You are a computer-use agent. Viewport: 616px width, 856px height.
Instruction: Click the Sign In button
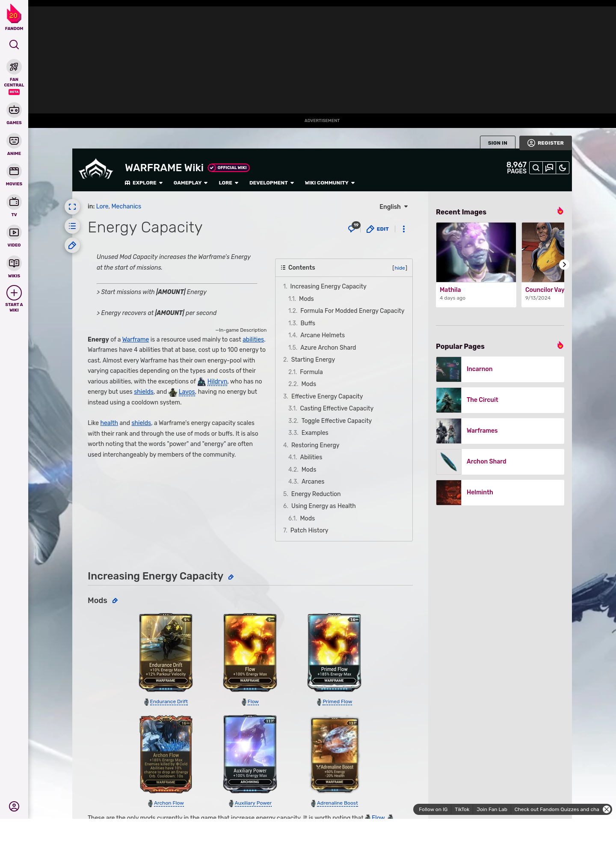click(498, 143)
